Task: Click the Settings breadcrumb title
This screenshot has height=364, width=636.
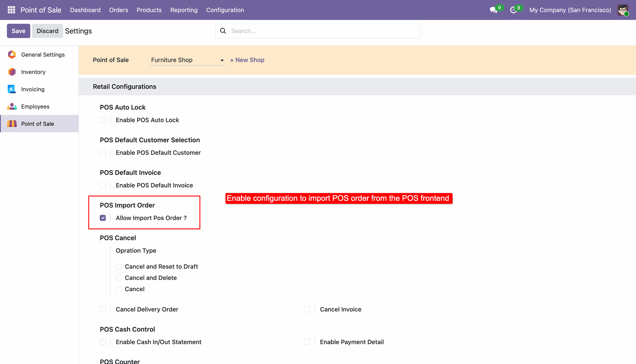Action: point(79,31)
